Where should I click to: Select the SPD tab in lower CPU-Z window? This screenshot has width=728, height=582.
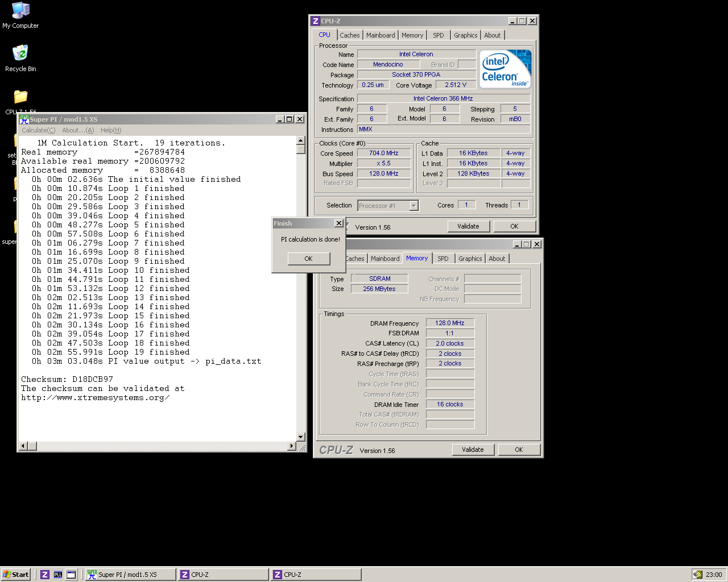tap(443, 259)
